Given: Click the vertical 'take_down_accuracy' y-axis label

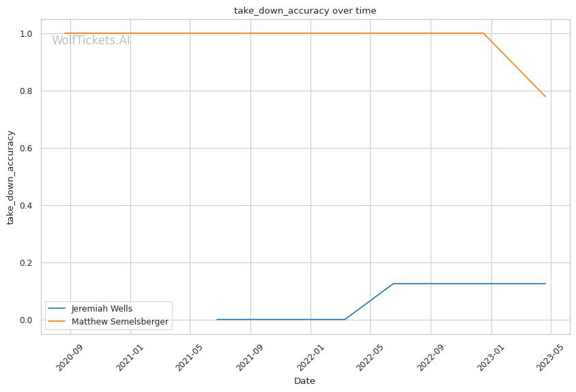Looking at the screenshot, I should point(11,177).
